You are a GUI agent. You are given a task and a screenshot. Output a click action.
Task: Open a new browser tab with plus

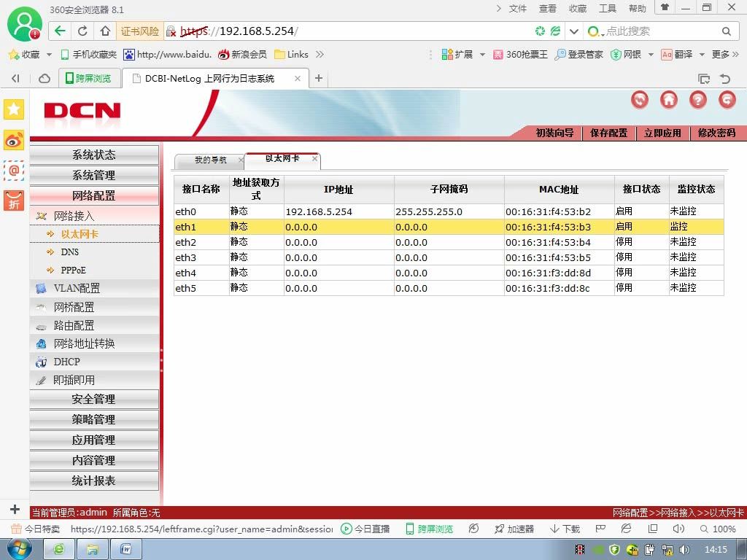[319, 77]
